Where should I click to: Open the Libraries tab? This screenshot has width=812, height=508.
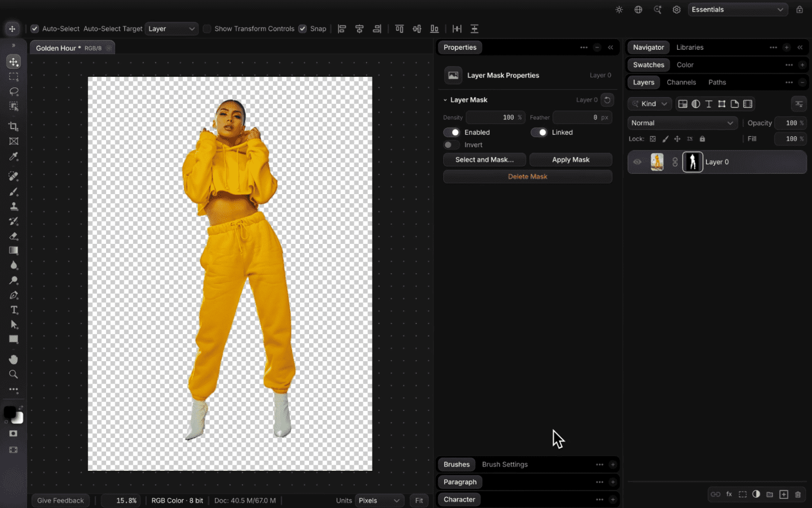coord(690,47)
